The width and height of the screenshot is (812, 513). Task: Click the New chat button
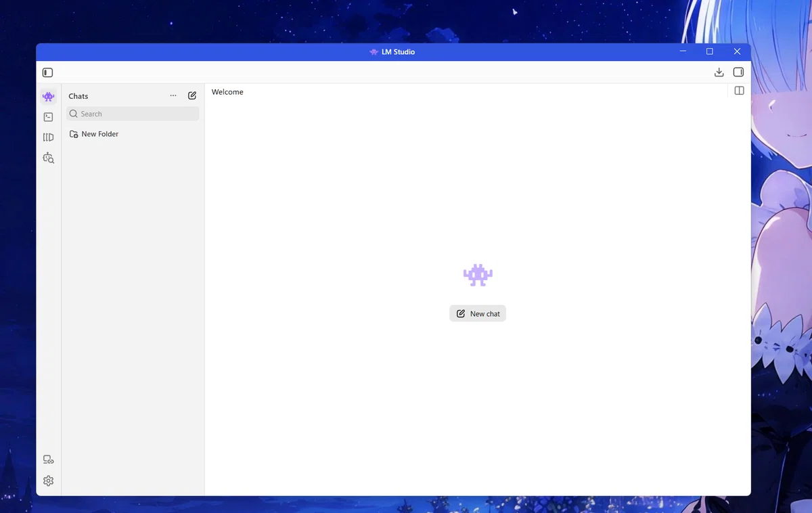pyautogui.click(x=478, y=313)
